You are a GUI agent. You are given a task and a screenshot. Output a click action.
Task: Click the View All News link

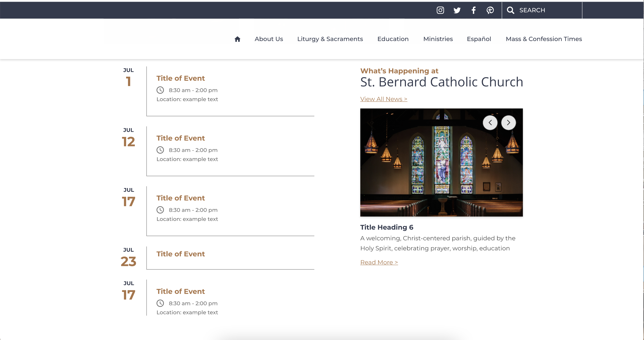click(x=384, y=99)
